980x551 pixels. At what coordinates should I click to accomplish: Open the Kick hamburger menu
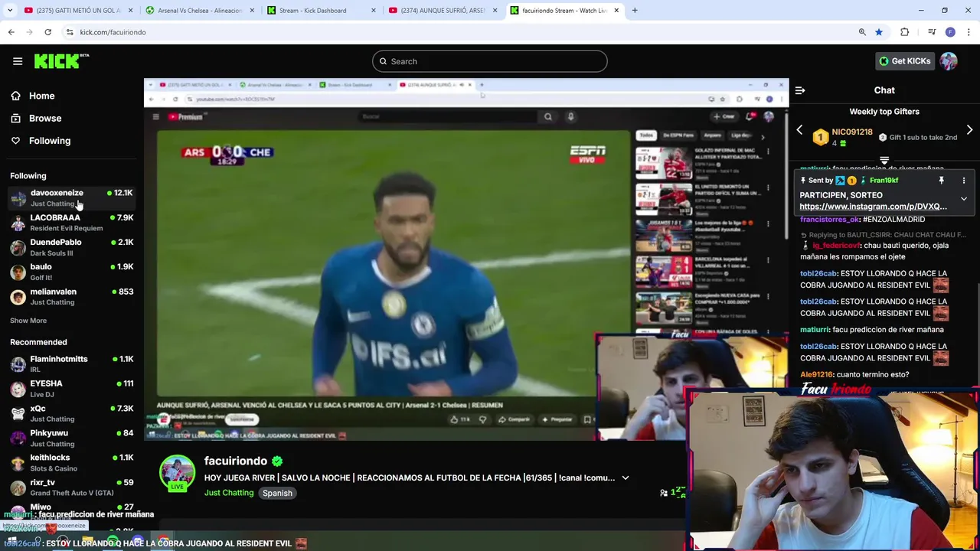[x=18, y=61]
